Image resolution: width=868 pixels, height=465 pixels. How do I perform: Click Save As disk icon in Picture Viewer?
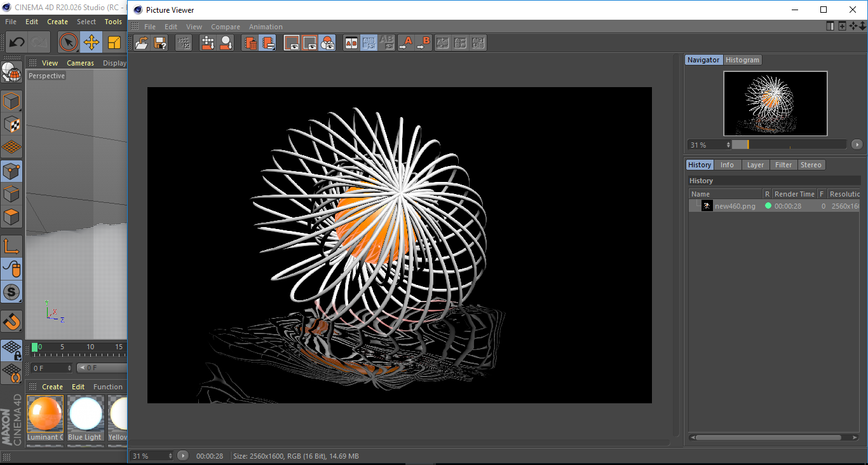click(160, 43)
